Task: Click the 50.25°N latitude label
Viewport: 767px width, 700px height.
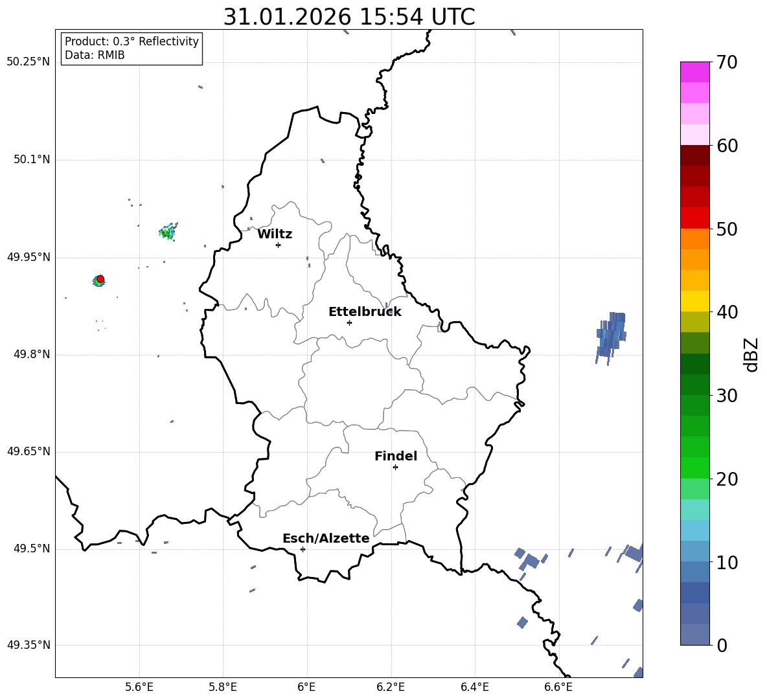Action: (29, 62)
